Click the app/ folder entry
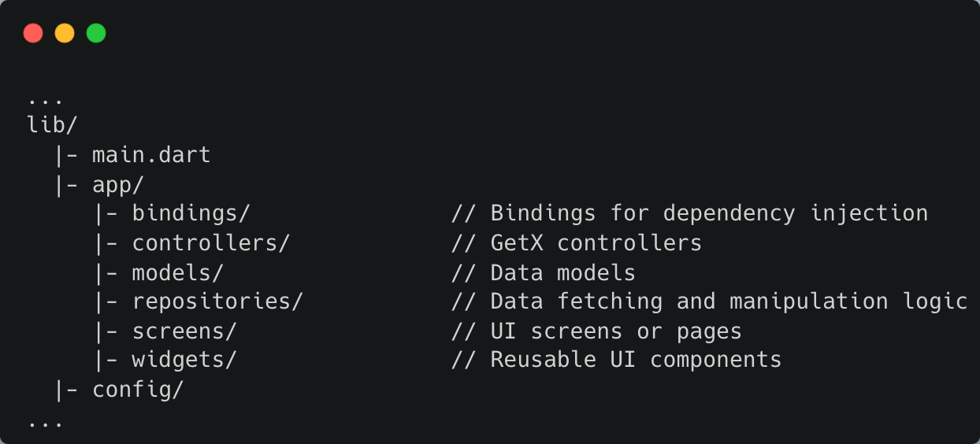The image size is (980, 444). (x=118, y=184)
